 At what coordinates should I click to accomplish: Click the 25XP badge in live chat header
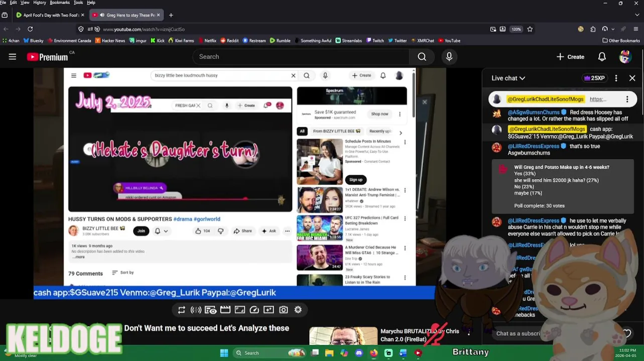pyautogui.click(x=594, y=78)
